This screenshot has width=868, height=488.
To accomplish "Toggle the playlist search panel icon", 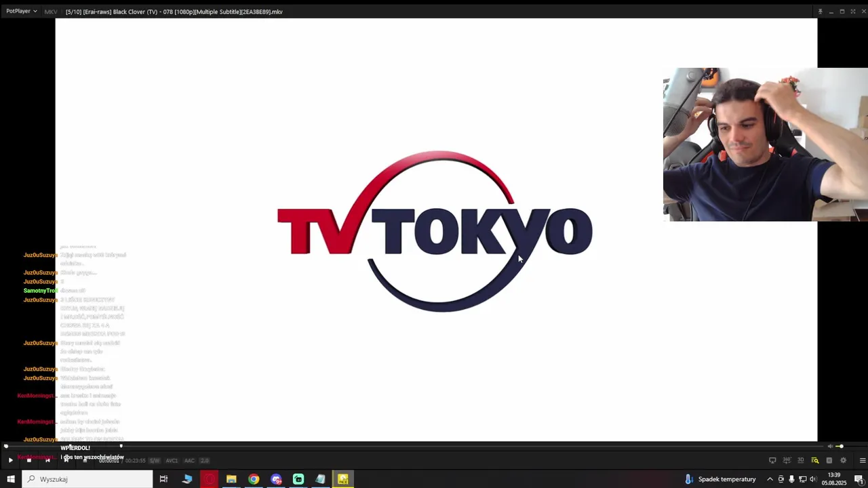I will (815, 460).
